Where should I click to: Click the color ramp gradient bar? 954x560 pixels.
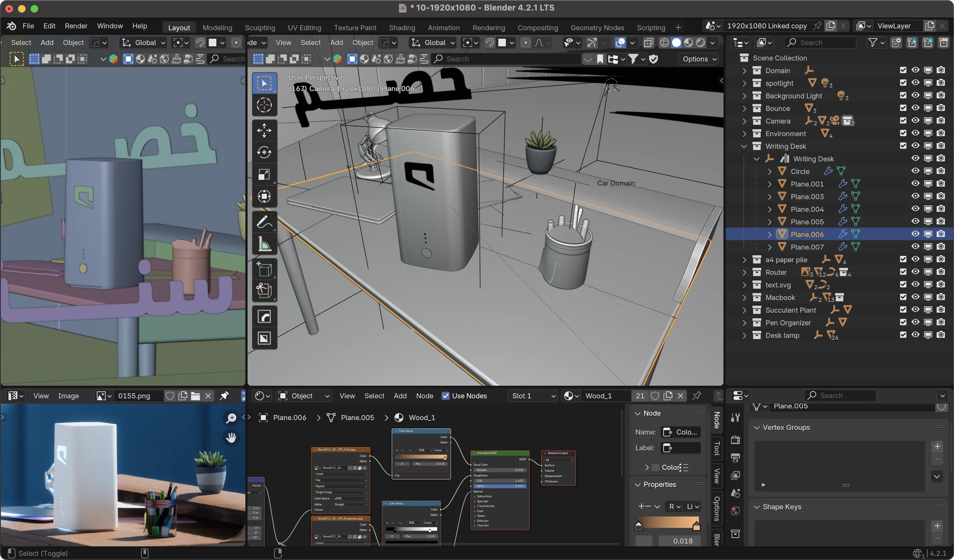667,523
